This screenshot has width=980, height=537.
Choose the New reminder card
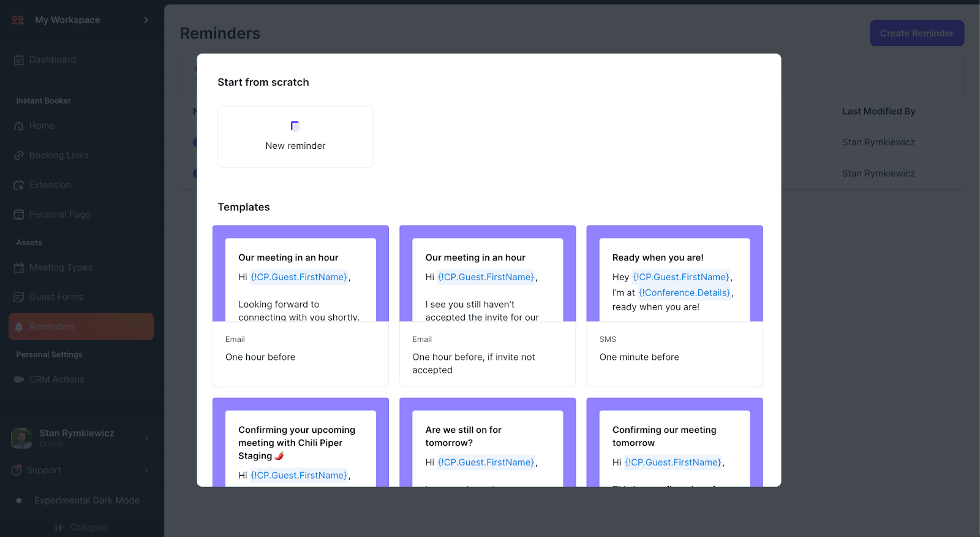coord(295,137)
